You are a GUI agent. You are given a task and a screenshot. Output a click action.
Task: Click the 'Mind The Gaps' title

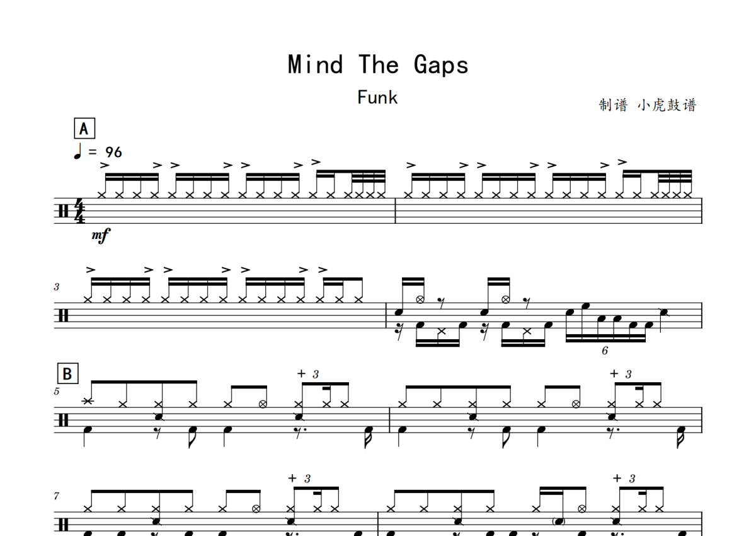pyautogui.click(x=378, y=64)
